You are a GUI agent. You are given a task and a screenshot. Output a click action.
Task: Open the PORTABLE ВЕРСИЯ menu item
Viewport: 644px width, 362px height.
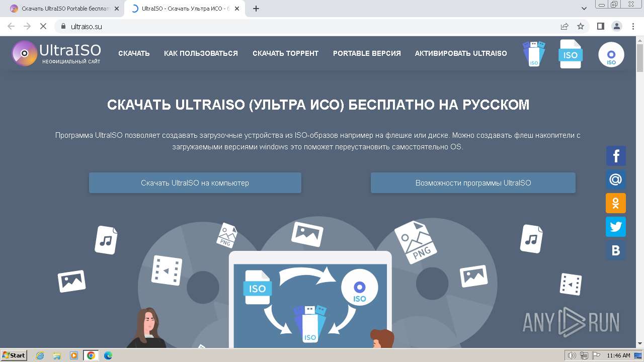pyautogui.click(x=367, y=53)
